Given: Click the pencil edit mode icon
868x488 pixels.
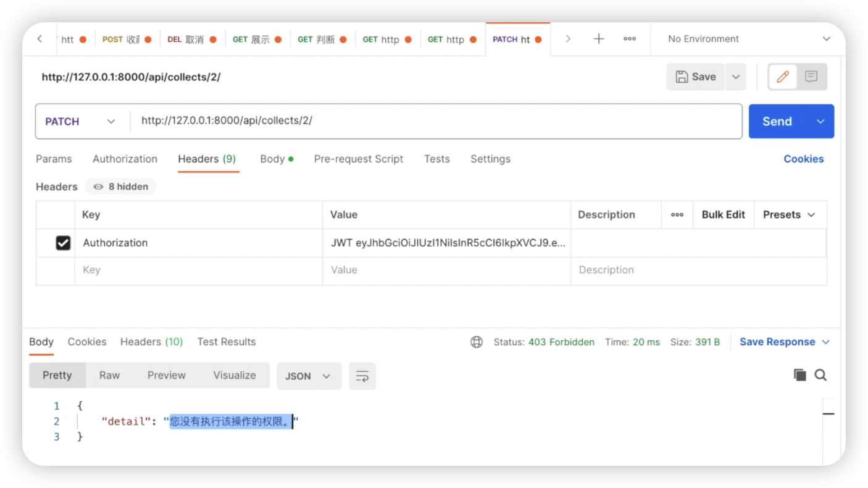Looking at the screenshot, I should tap(783, 77).
